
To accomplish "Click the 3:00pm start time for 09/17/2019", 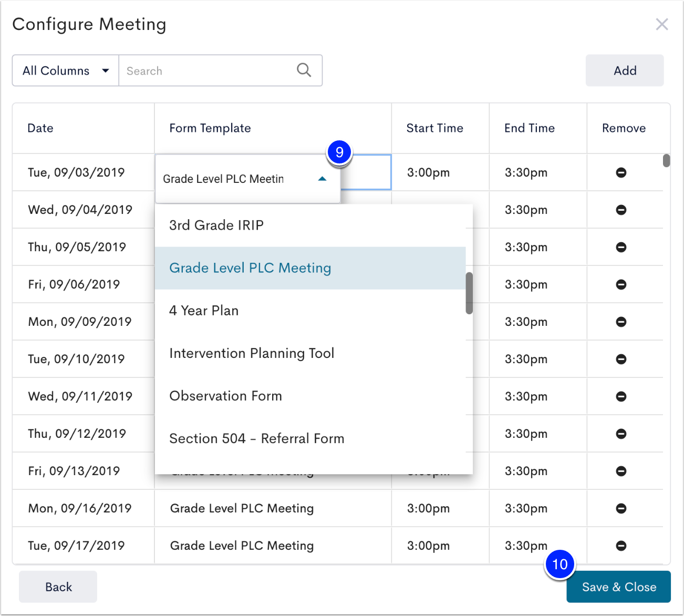I will click(x=440, y=546).
